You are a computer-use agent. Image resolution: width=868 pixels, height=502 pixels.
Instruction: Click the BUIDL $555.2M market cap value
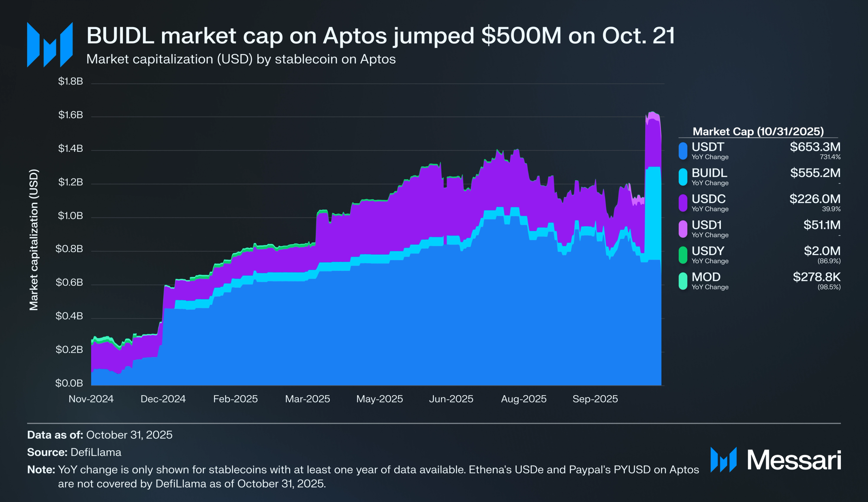click(x=815, y=173)
